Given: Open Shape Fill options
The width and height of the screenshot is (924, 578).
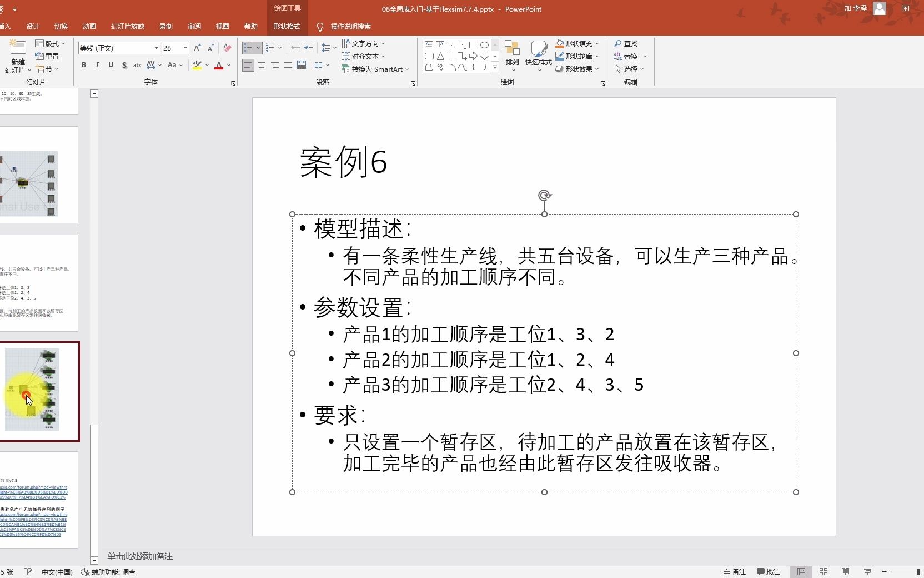Looking at the screenshot, I should [x=577, y=43].
